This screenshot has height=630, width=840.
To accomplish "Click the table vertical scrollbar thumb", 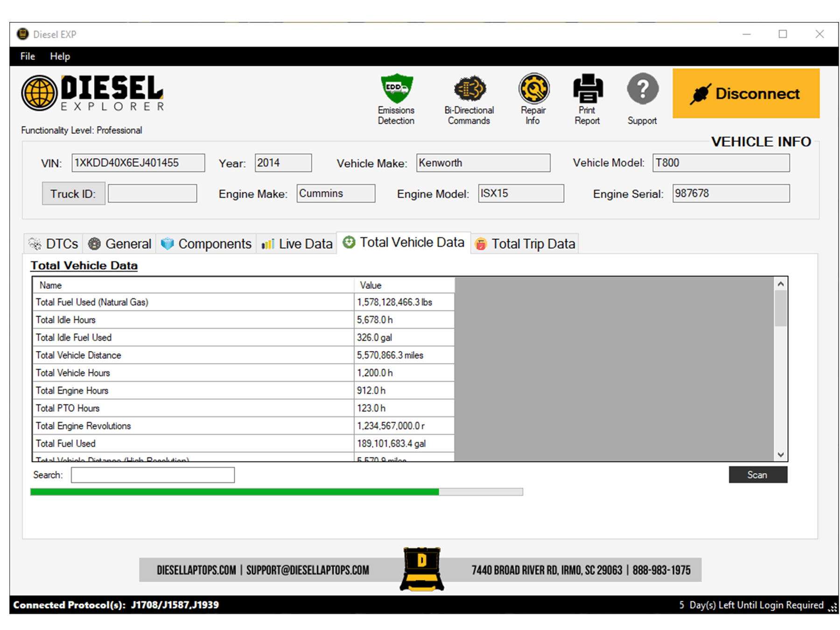I will click(x=781, y=308).
